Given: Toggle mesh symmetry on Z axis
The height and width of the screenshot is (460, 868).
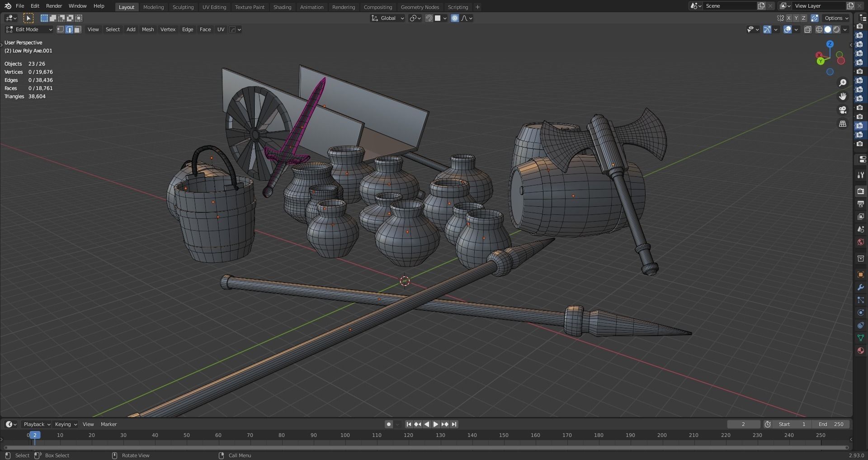Looking at the screenshot, I should (x=803, y=18).
